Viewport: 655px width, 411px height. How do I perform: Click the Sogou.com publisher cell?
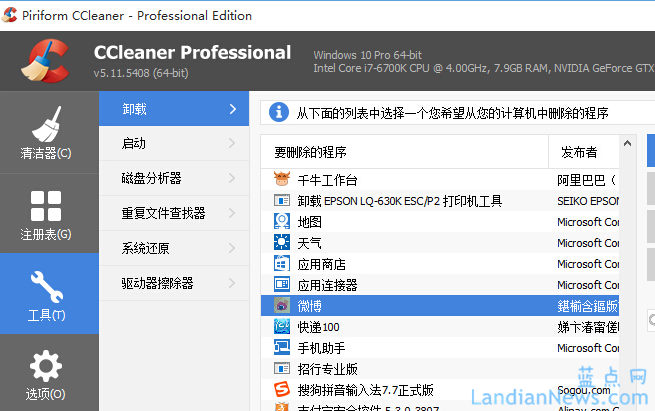[584, 390]
